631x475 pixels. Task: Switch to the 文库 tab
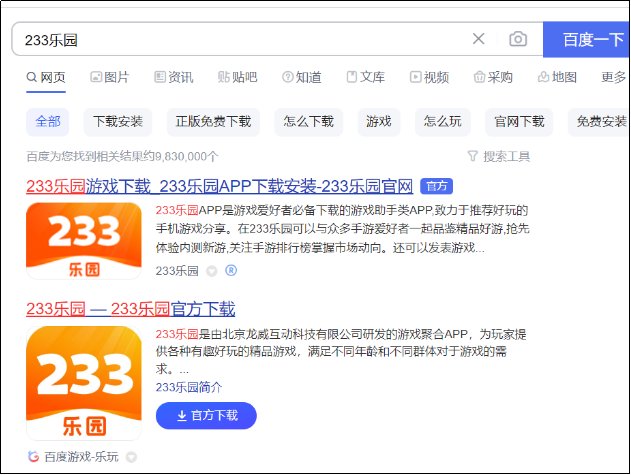[x=366, y=77]
